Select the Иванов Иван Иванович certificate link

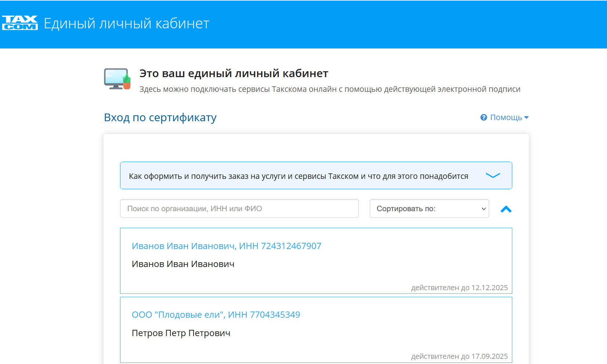(226, 246)
